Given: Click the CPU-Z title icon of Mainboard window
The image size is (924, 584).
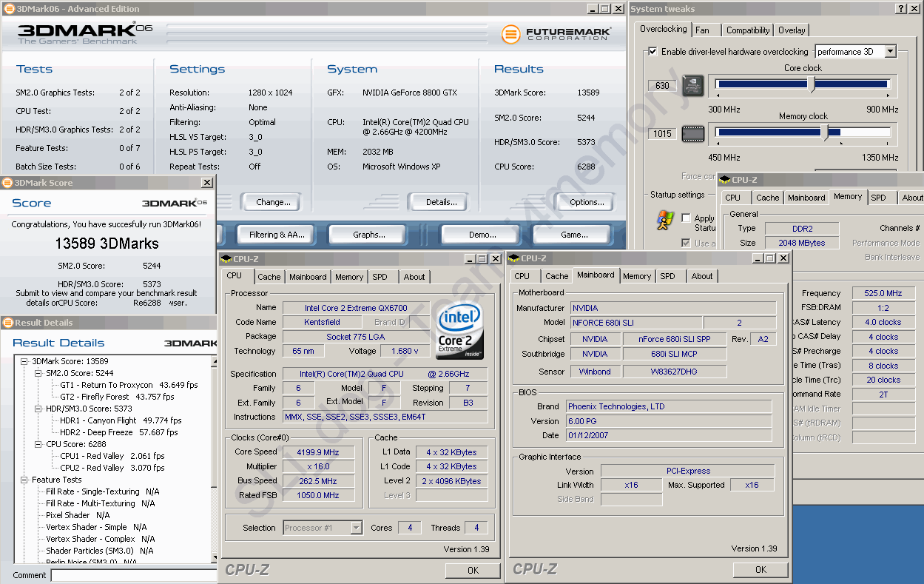Looking at the screenshot, I should click(x=515, y=258).
